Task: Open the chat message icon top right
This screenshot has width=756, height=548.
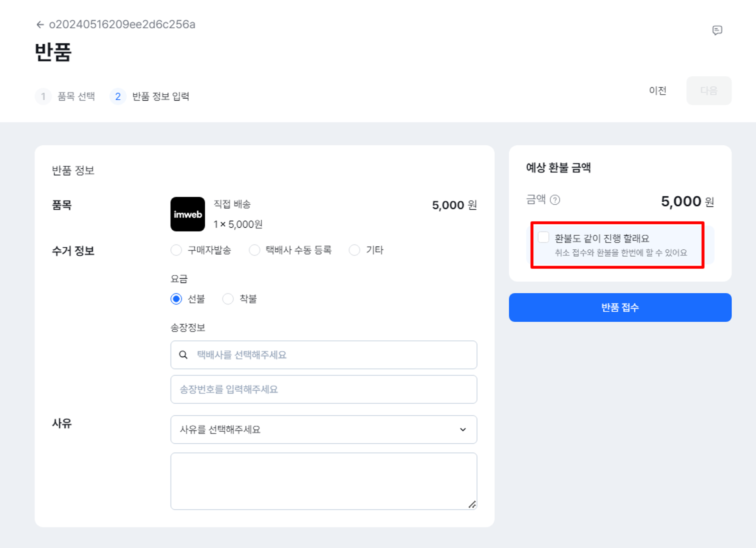Action: 717,30
